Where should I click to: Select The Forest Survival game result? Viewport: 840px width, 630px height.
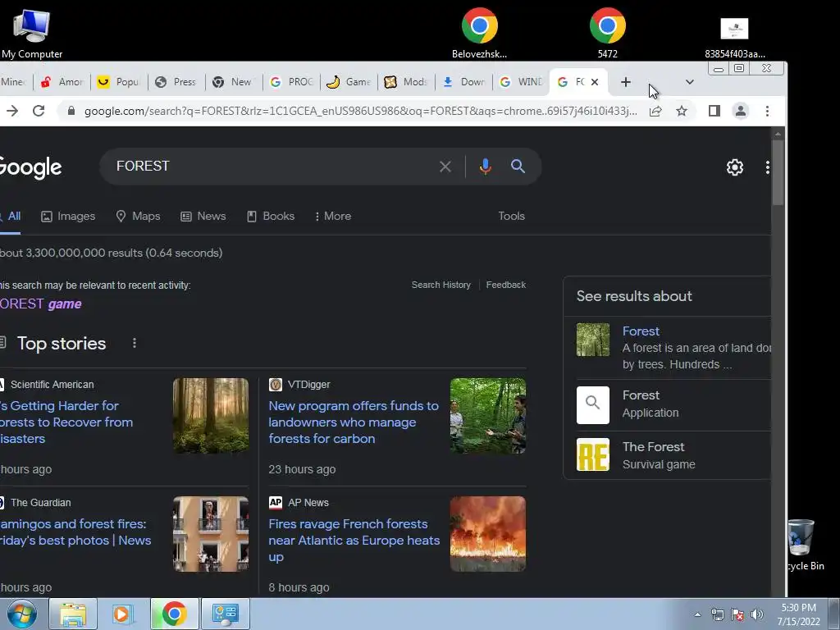673,454
